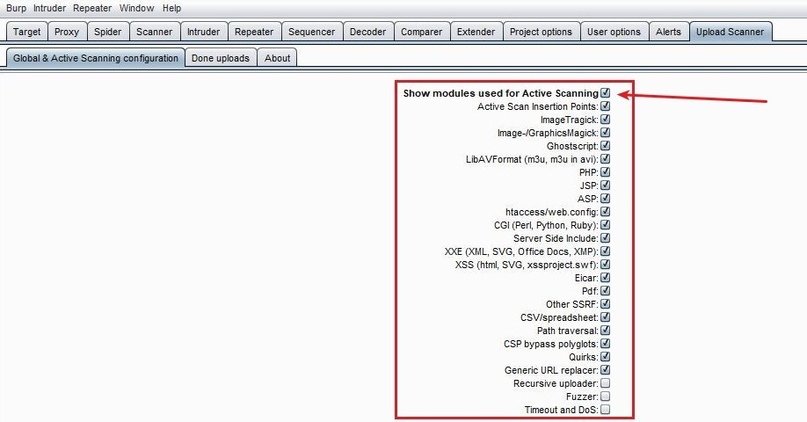Switch to the Scanner tab
This screenshot has width=807, height=422.
click(x=154, y=32)
